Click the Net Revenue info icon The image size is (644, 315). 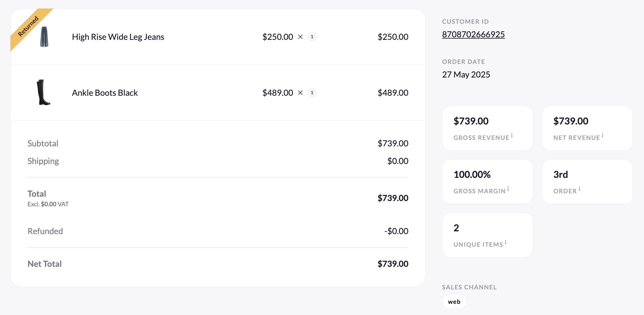tap(603, 136)
